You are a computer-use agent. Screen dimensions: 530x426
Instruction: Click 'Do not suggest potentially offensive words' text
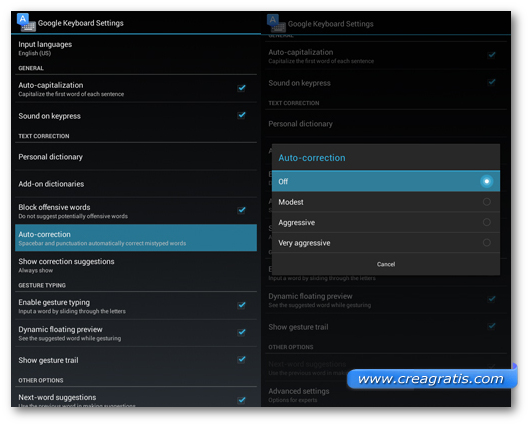click(x=73, y=216)
